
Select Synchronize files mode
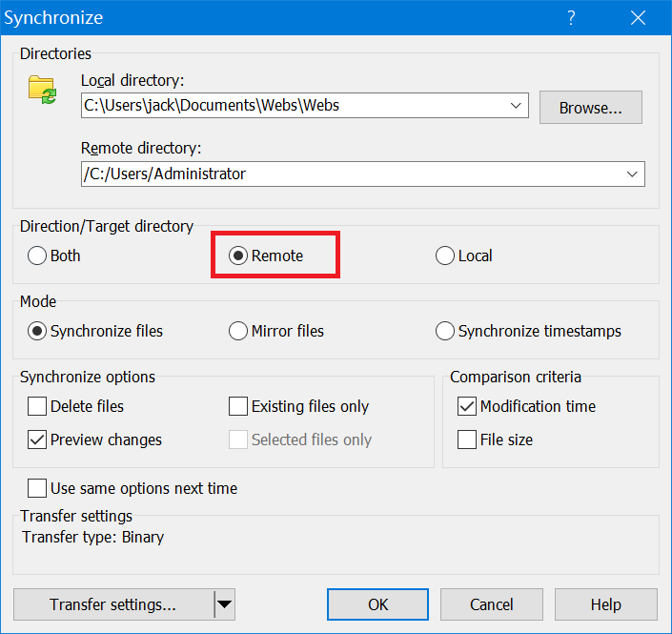[37, 331]
